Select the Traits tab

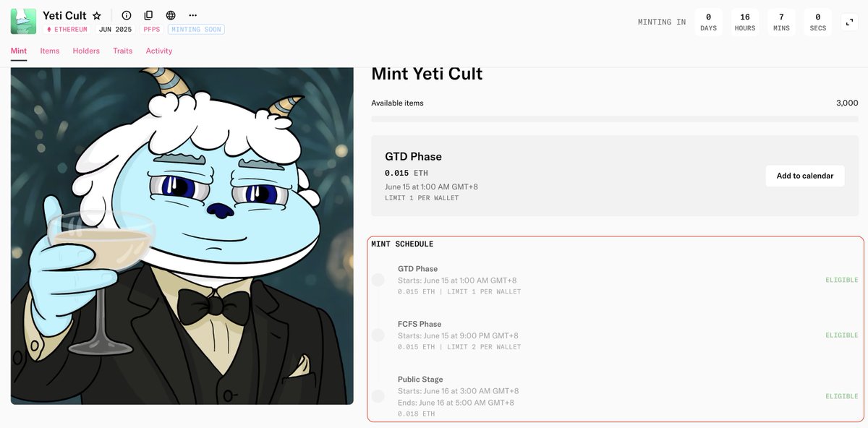(x=123, y=51)
